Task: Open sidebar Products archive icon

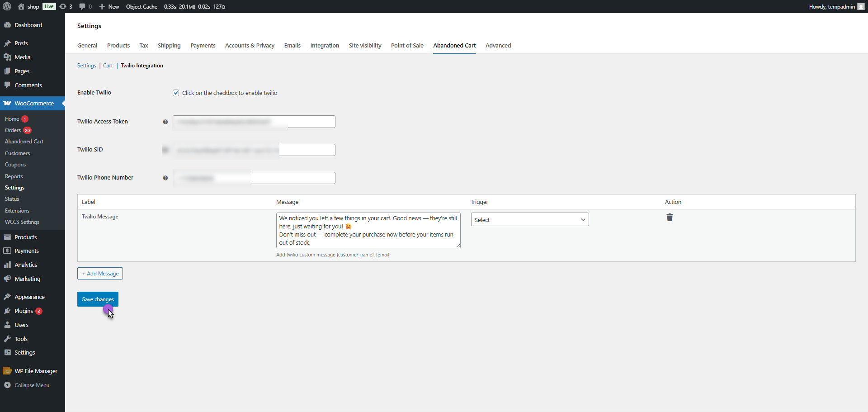Action: tap(7, 237)
